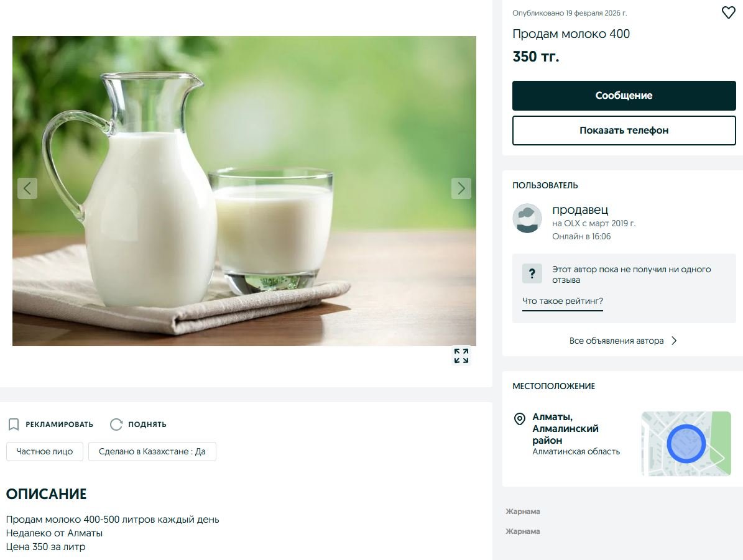Open the map thumbnail of Almaty

(686, 443)
